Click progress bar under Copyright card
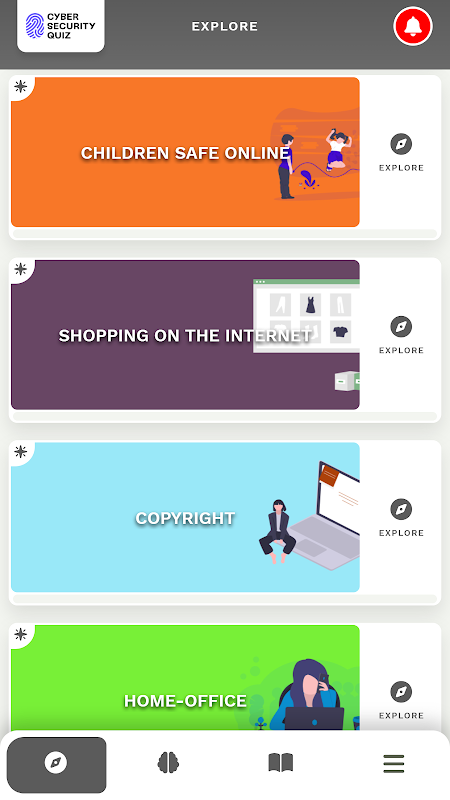Screen dimensions: 450x800 coord(225,599)
